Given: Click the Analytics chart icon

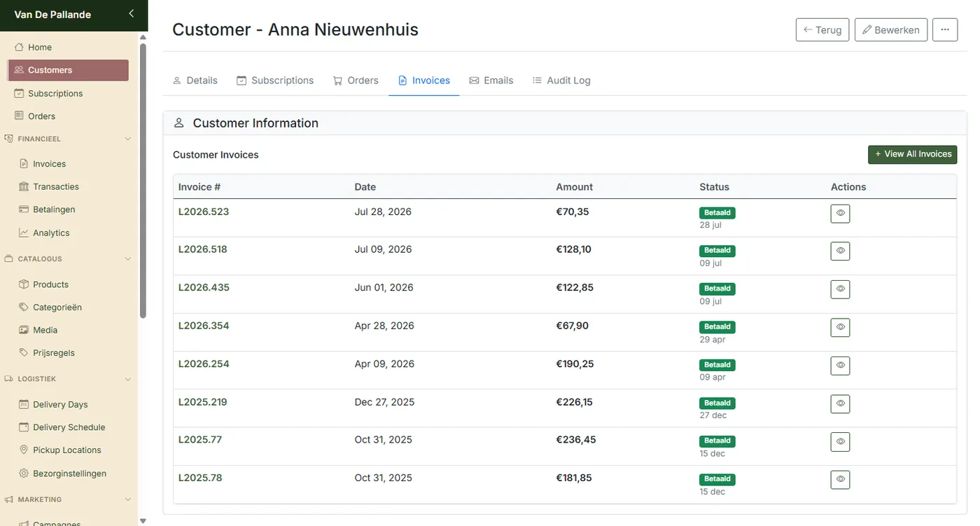Looking at the screenshot, I should pos(24,233).
